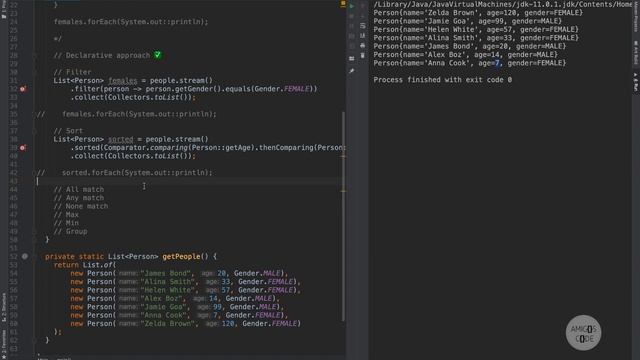Click the getPeople method name

pos(181,256)
